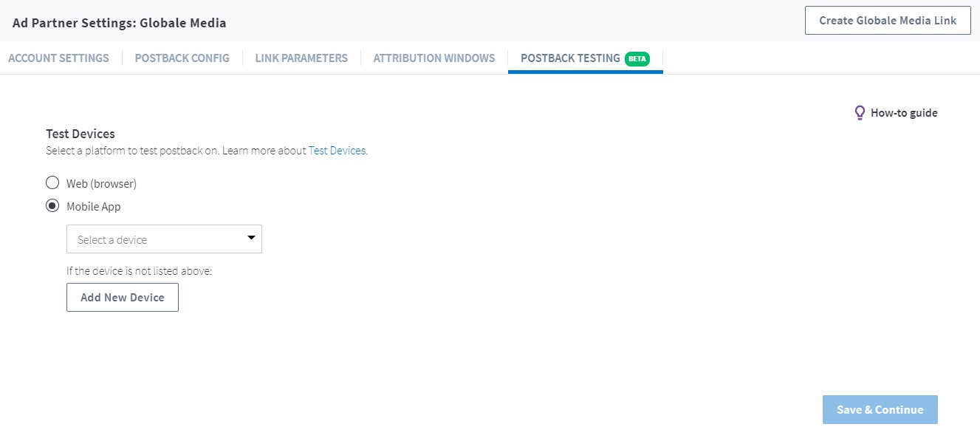Click the Ad Partner Settings: Globale Media title
Screen dimensions: 980x441
click(x=120, y=23)
